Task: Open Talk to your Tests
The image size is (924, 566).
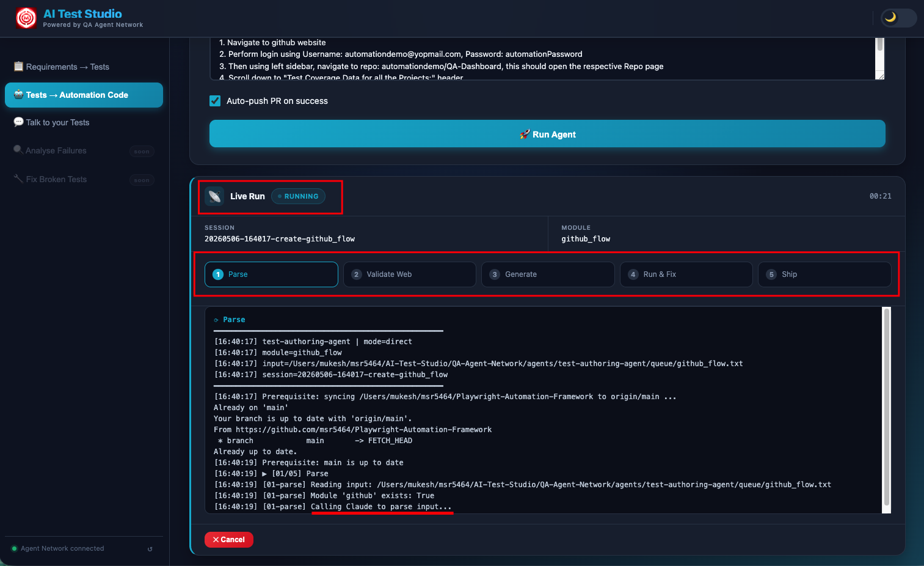Action: (x=84, y=122)
